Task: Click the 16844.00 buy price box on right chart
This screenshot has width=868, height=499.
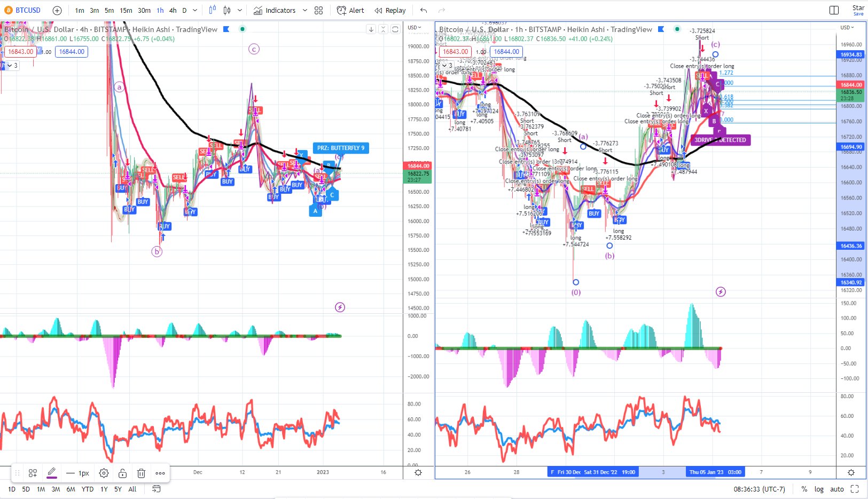Action: (506, 52)
